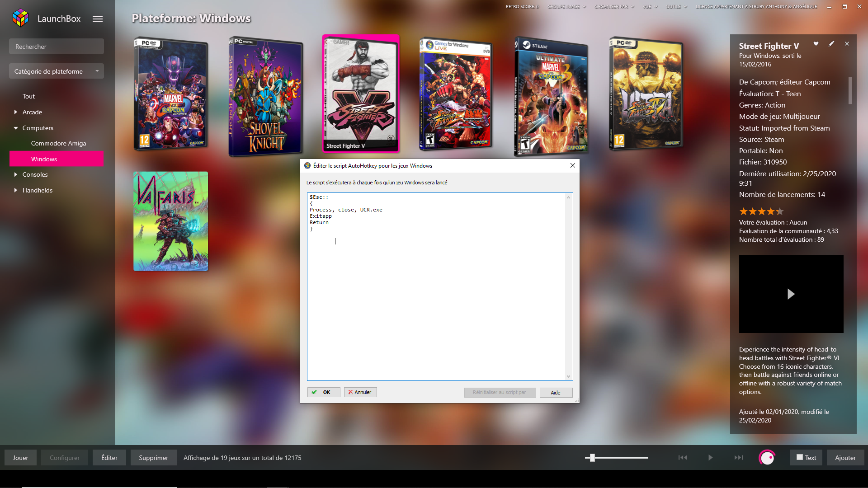Edit game details with pencil icon
Viewport: 868px width, 488px height.
[x=831, y=44]
